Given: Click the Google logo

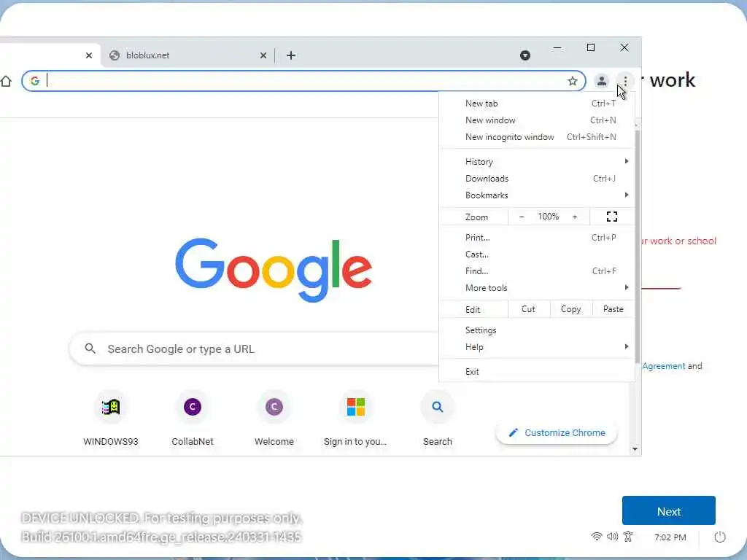Looking at the screenshot, I should pyautogui.click(x=274, y=270).
